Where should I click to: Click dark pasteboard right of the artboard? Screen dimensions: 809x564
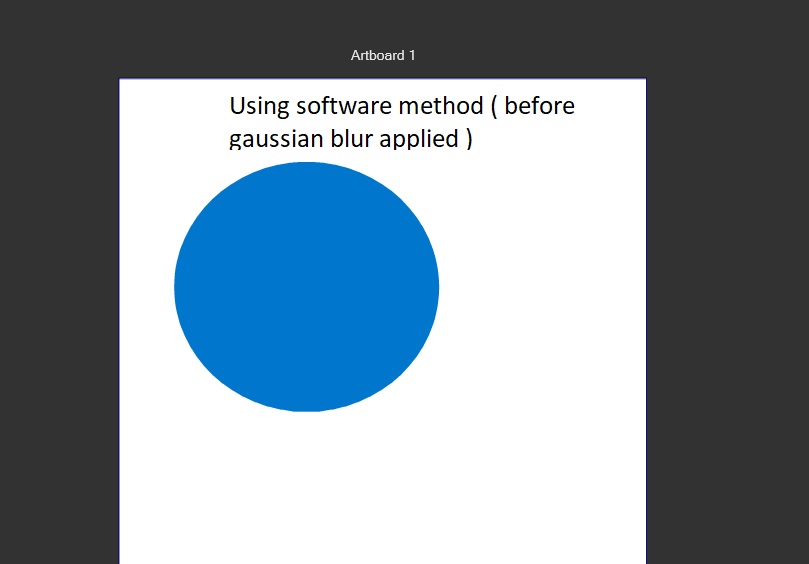point(728,300)
